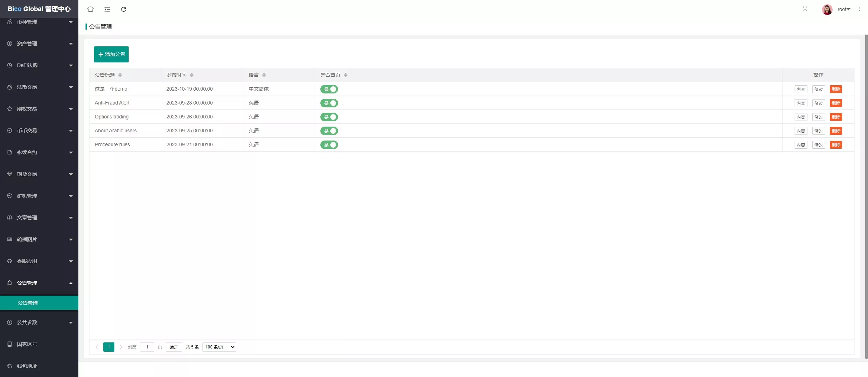
Task: Click the page number jump input field
Action: coord(147,347)
